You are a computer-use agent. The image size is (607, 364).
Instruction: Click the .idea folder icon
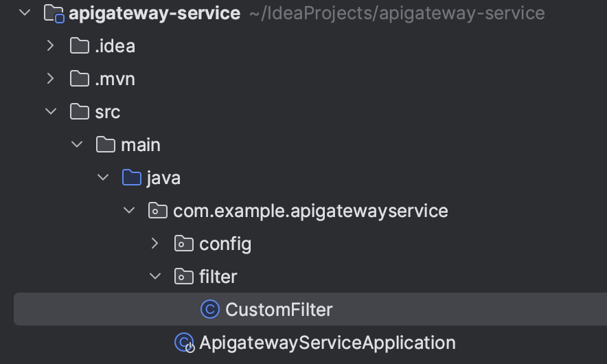tap(80, 46)
